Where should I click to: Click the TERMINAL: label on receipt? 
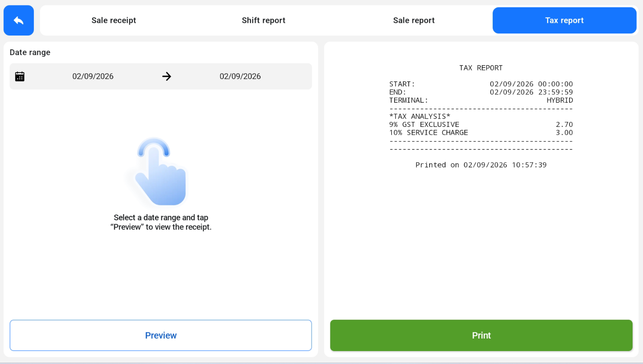408,100
